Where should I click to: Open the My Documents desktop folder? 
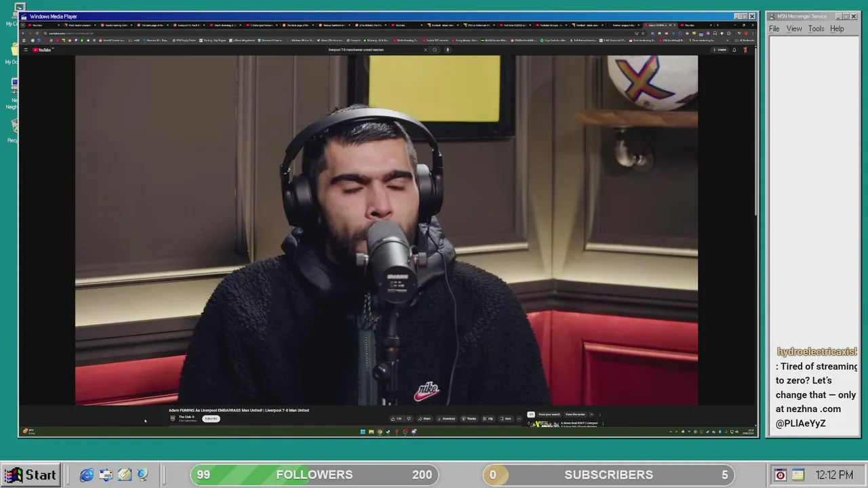coord(15,51)
